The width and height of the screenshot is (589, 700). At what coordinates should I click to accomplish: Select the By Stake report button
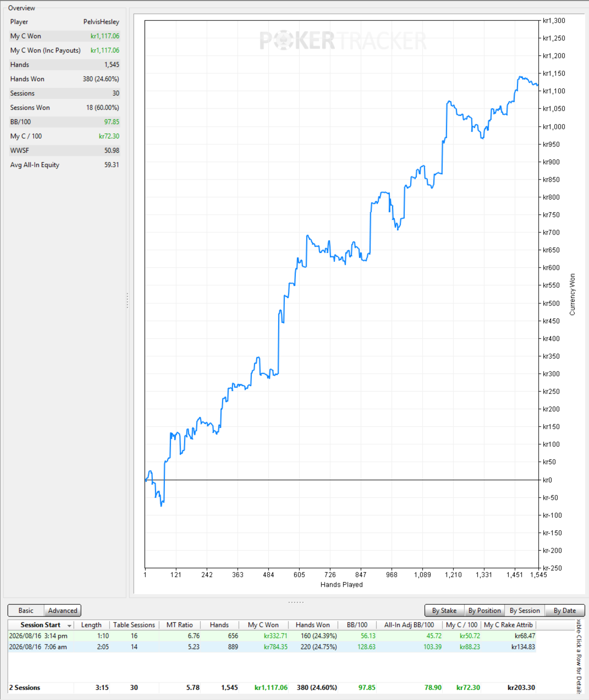pos(444,610)
